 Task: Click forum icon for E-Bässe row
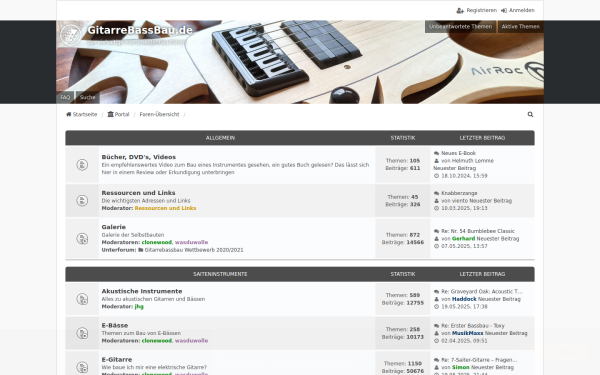click(x=82, y=333)
